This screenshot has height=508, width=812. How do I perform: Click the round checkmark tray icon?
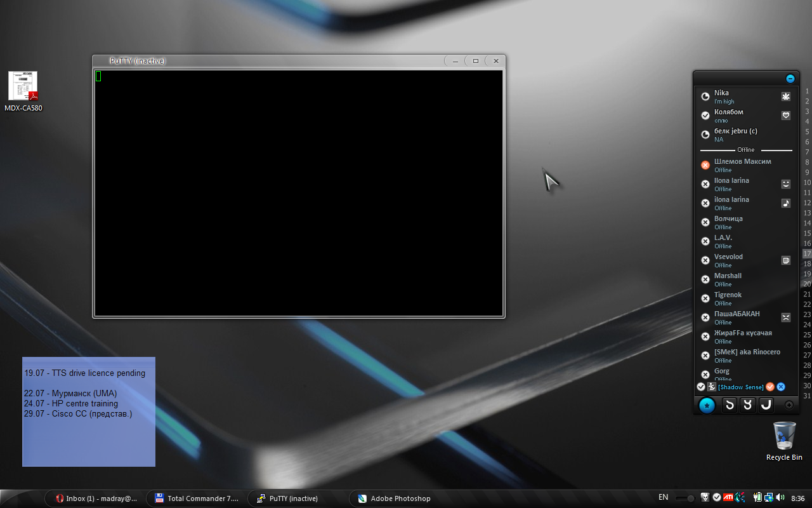pyautogui.click(x=717, y=497)
